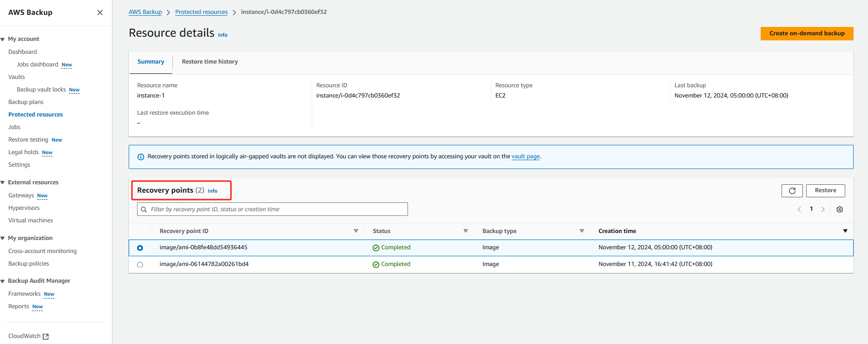Open Backup vault locks in the sidebar
The width and height of the screenshot is (868, 344).
coord(41,90)
